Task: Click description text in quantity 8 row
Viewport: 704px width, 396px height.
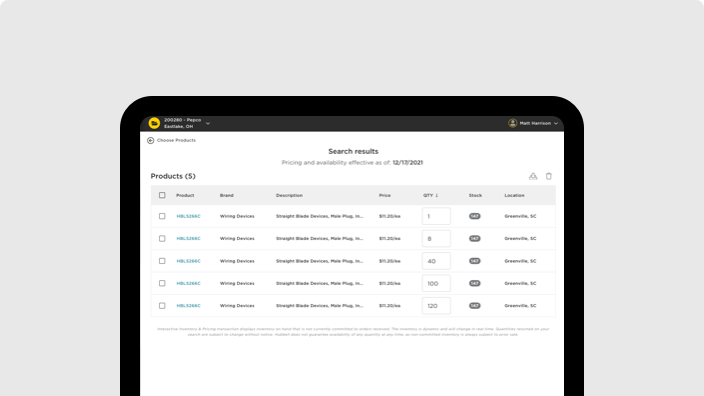Action: point(319,238)
